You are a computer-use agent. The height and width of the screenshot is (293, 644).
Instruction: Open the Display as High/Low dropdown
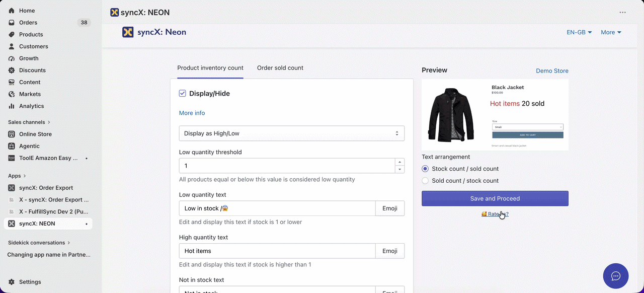coord(292,133)
